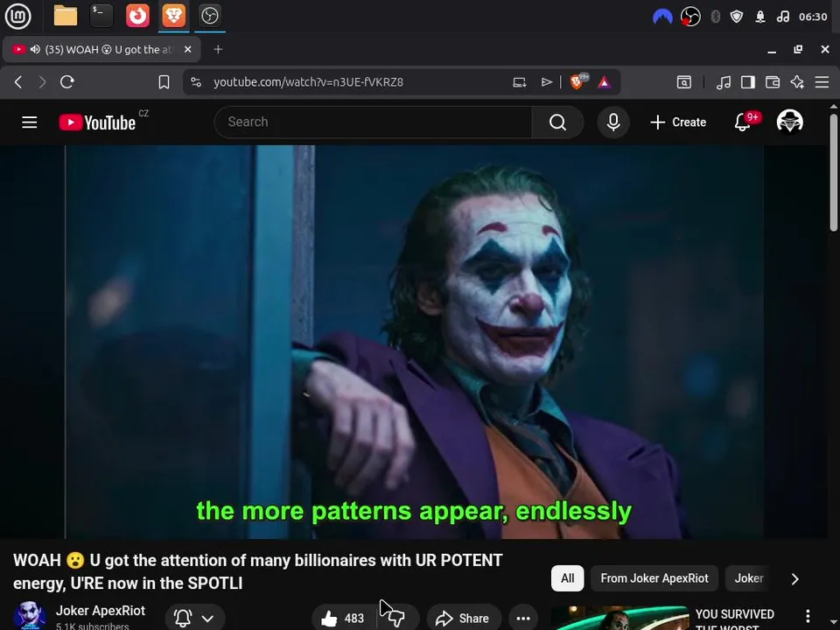Viewport: 840px width, 630px height.
Task: Launch the Terminal from the taskbar
Action: [101, 16]
